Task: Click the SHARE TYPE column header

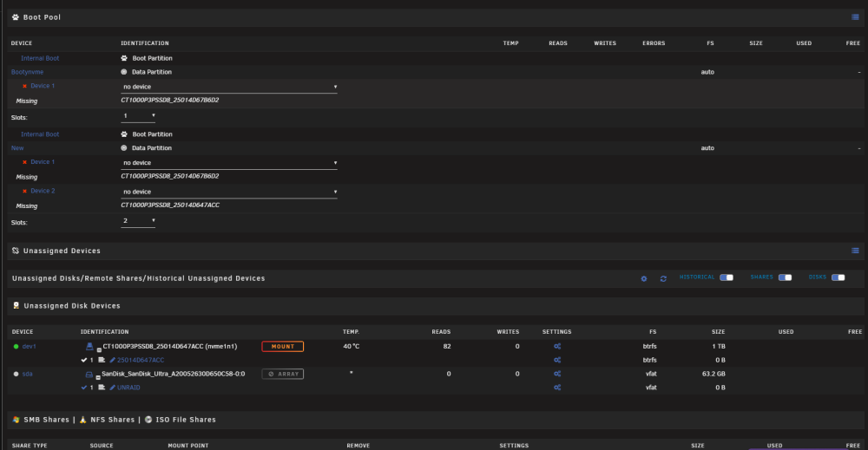Action: click(30, 446)
